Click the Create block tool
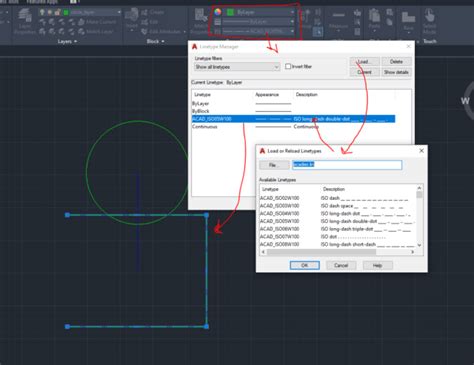Viewport: 474px width, 365px height. [x=153, y=12]
